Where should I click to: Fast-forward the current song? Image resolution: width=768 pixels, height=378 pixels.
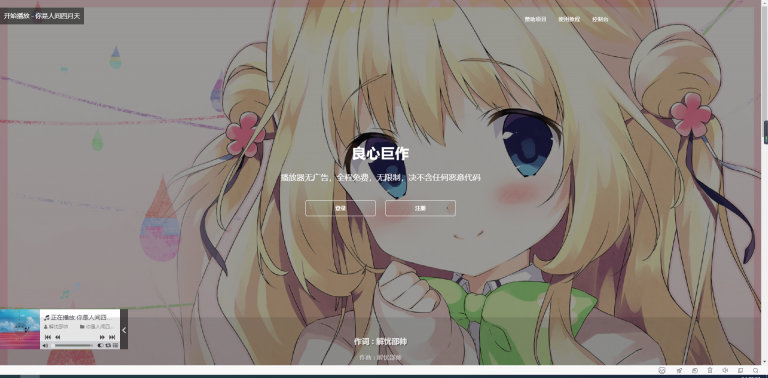click(102, 337)
